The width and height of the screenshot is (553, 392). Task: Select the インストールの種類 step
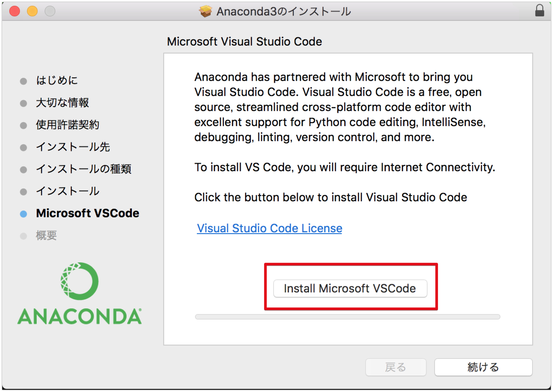pyautogui.click(x=84, y=169)
